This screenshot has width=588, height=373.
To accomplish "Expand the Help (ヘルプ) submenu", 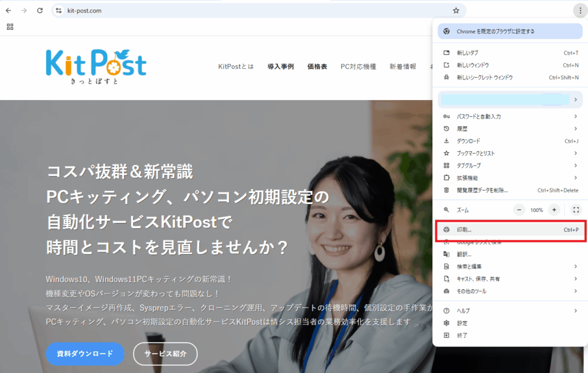I will [510, 311].
